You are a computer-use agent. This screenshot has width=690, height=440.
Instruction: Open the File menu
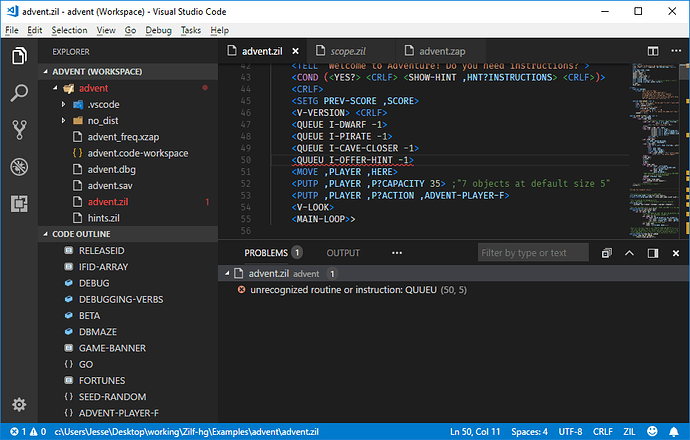(x=12, y=30)
